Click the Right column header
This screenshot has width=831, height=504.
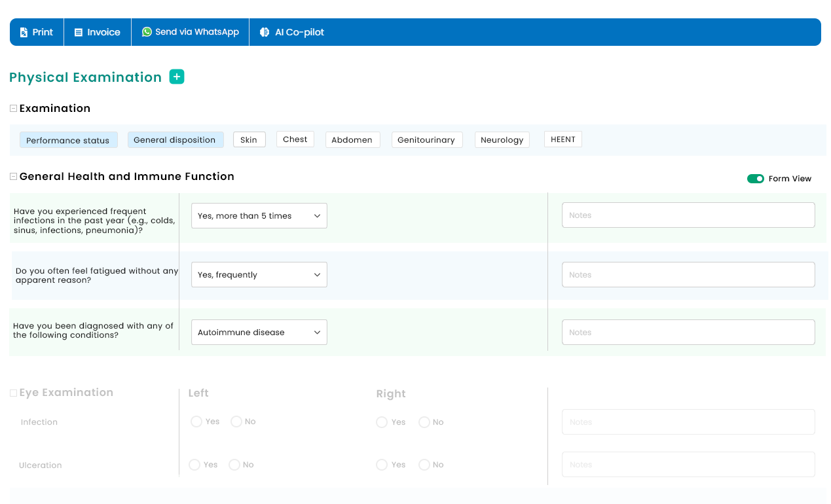click(391, 394)
